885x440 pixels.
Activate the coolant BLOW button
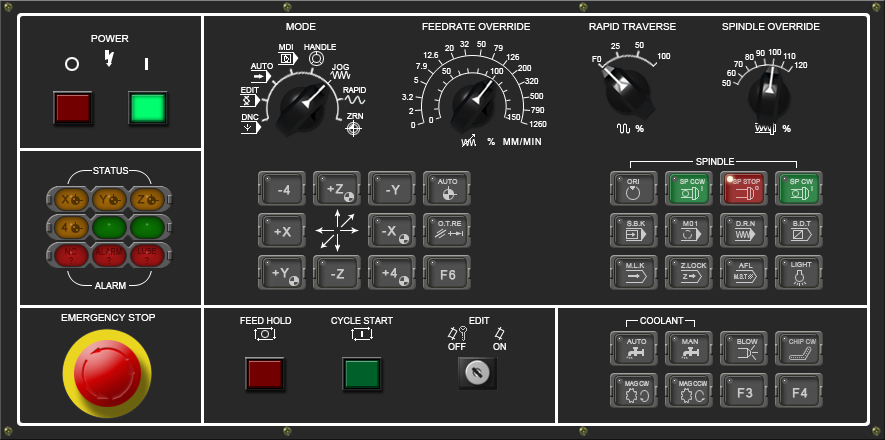point(743,348)
